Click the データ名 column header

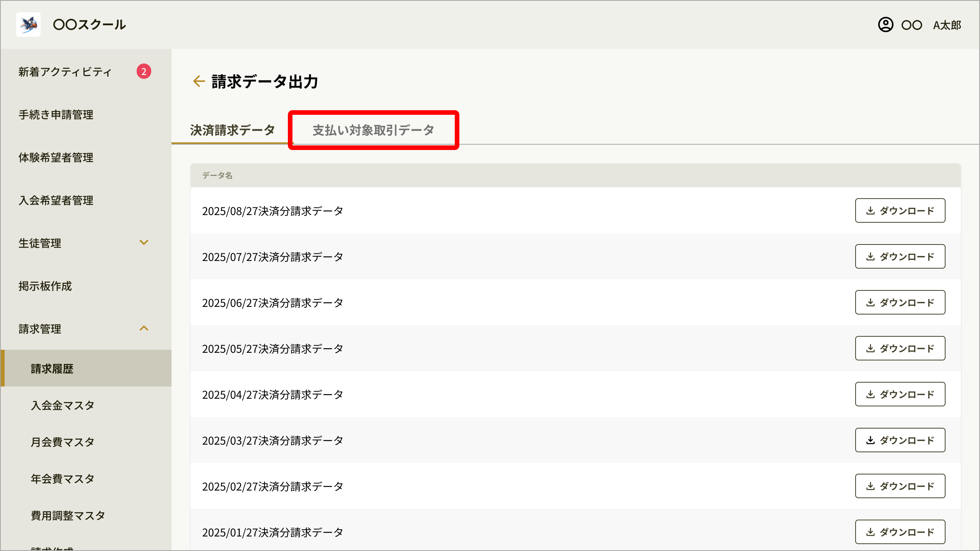(x=217, y=176)
